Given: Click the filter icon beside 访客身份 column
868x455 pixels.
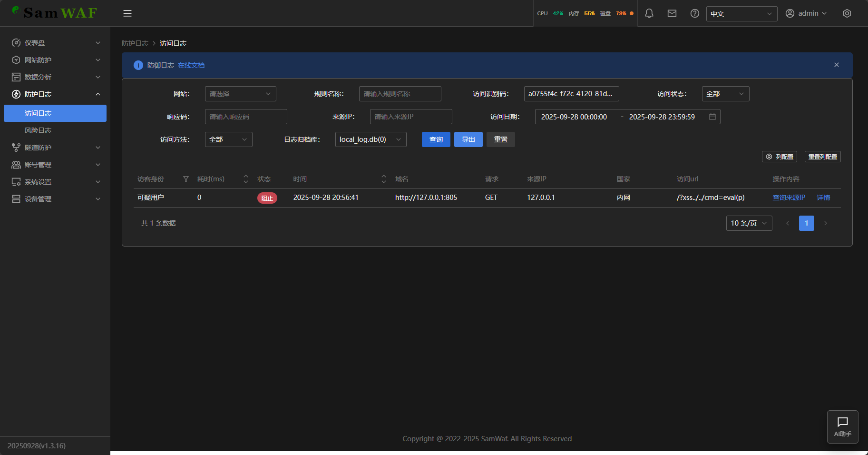Looking at the screenshot, I should [186, 179].
